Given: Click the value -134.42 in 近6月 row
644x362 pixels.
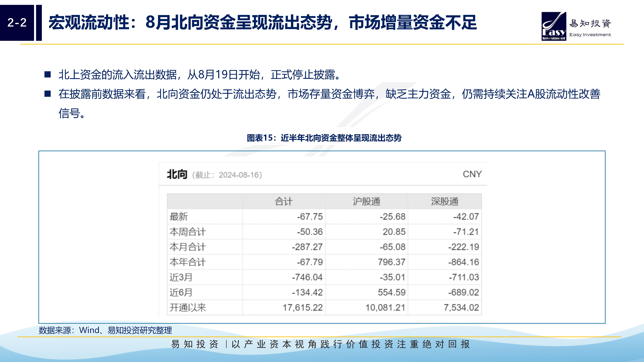Looking at the screenshot, I should click(307, 292).
